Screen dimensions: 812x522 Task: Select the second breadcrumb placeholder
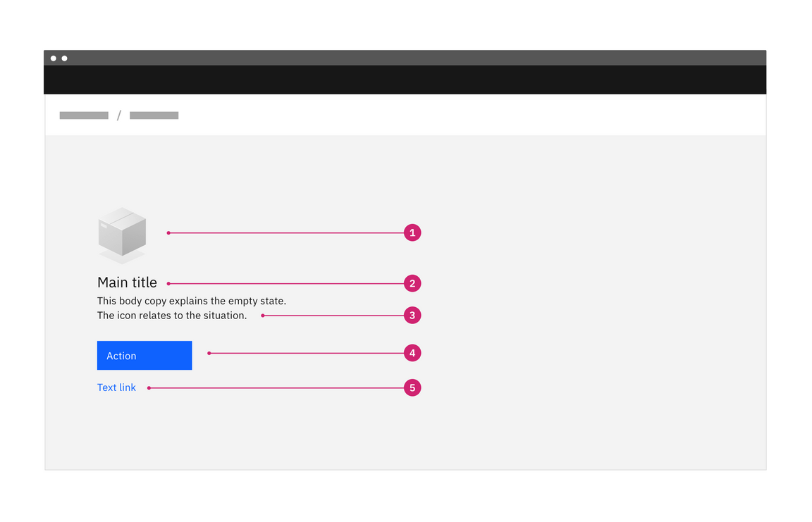coord(154,115)
